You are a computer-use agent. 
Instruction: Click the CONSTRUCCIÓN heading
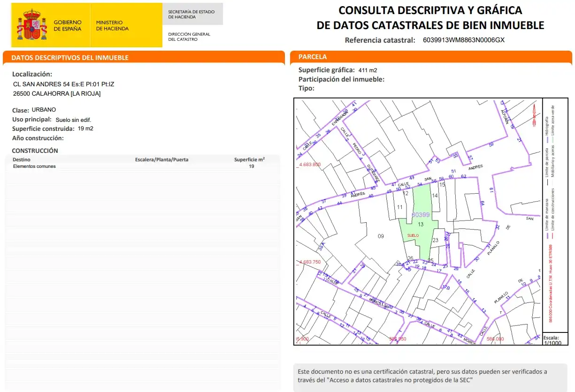pyautogui.click(x=35, y=151)
